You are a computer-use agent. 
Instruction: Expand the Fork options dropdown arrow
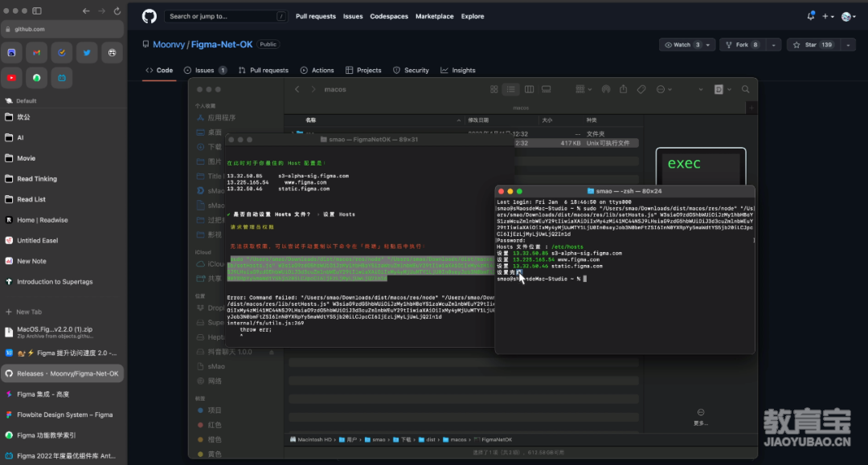point(773,45)
